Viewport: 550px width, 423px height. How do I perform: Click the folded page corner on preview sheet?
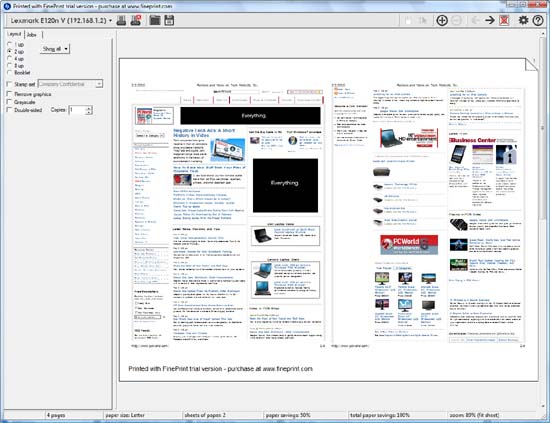531,65
